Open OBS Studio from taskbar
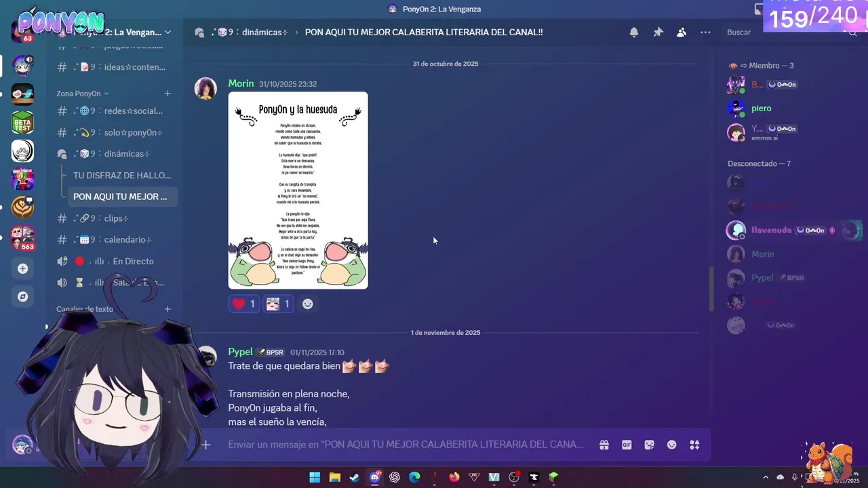The height and width of the screenshot is (488, 868). tap(514, 477)
